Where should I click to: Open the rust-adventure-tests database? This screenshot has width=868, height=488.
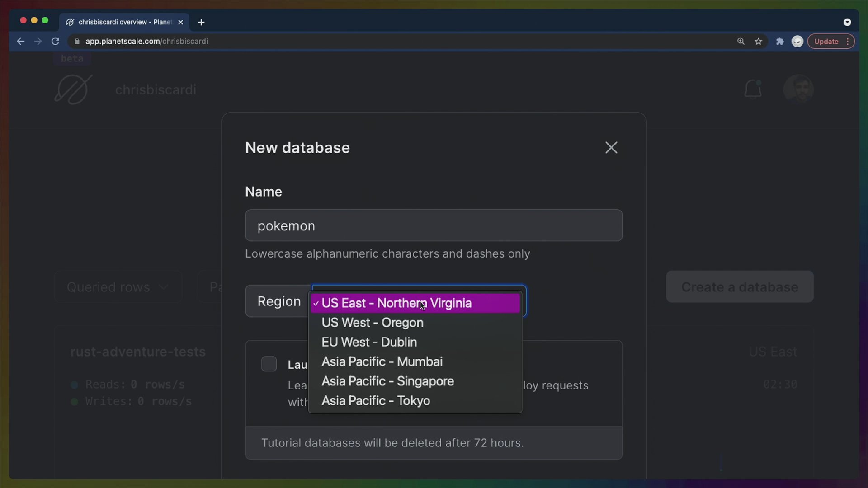coord(138,352)
